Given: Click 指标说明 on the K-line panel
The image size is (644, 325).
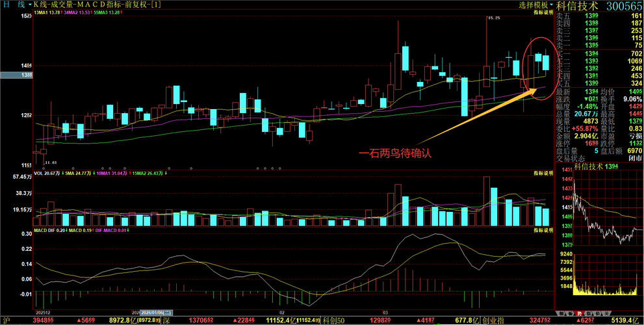Looking at the screenshot, I should pyautogui.click(x=543, y=13).
